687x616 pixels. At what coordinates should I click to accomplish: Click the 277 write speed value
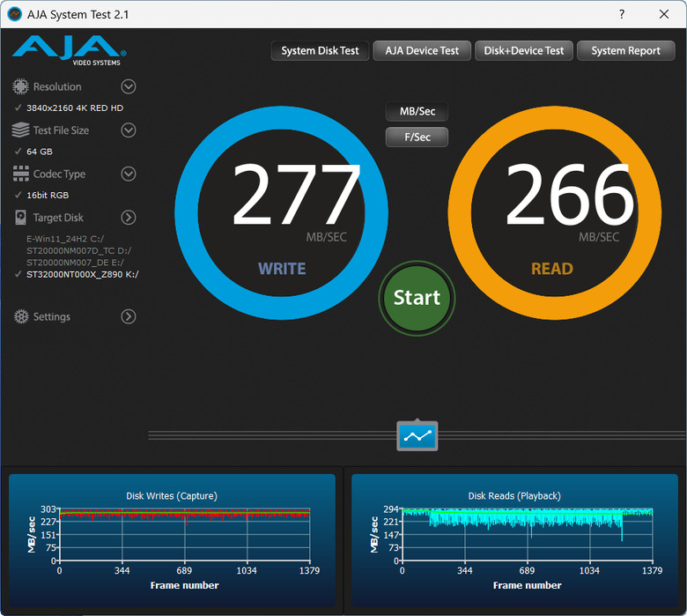coord(296,194)
